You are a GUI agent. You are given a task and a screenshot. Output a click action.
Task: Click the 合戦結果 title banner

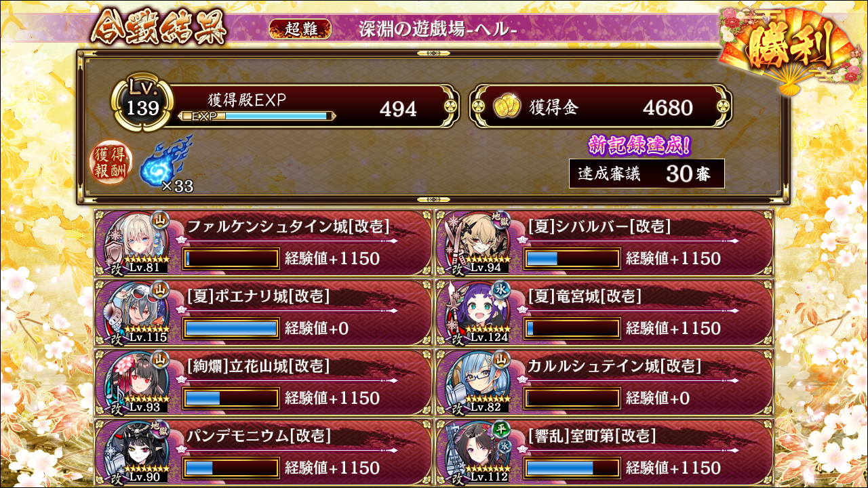(x=159, y=27)
